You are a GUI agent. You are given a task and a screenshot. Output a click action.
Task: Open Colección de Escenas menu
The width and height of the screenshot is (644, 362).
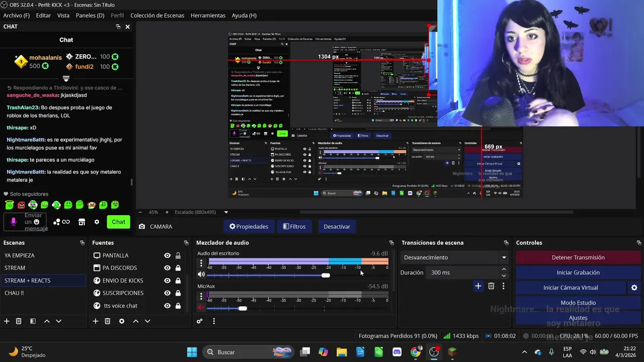(157, 16)
